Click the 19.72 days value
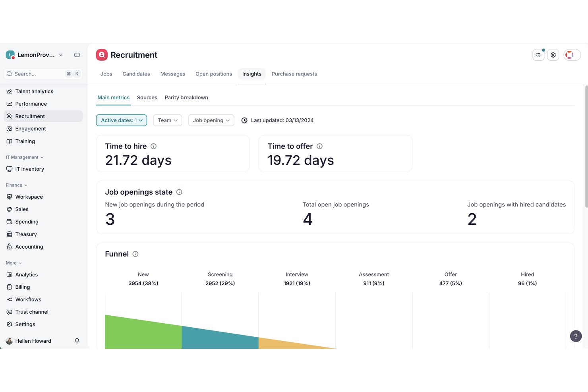The image size is (588, 392). [x=301, y=160]
